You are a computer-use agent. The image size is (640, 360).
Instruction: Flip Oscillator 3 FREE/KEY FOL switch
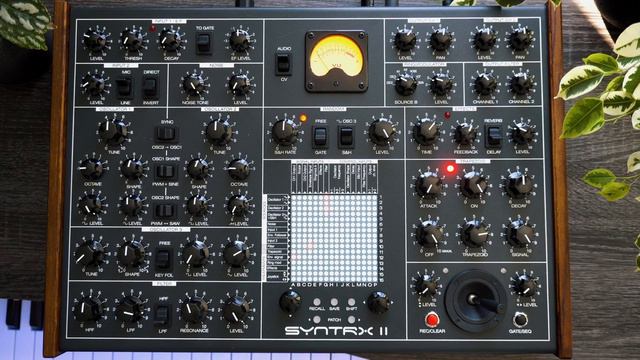coord(164,259)
